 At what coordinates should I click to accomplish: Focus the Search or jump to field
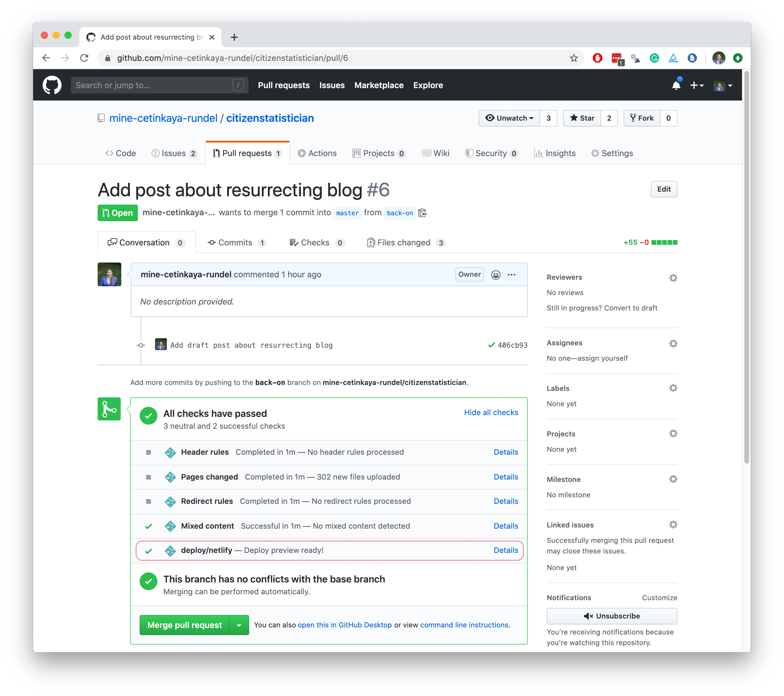159,85
